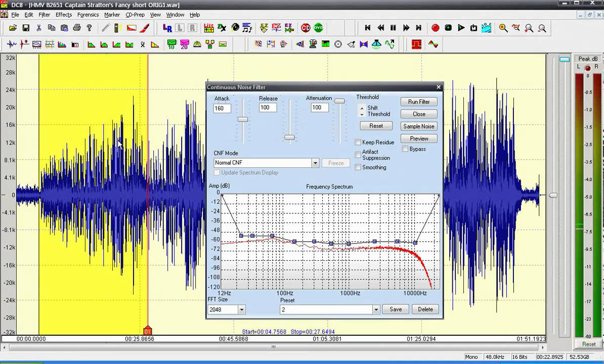
Task: Click the green DVD icon
Action: point(318,28)
